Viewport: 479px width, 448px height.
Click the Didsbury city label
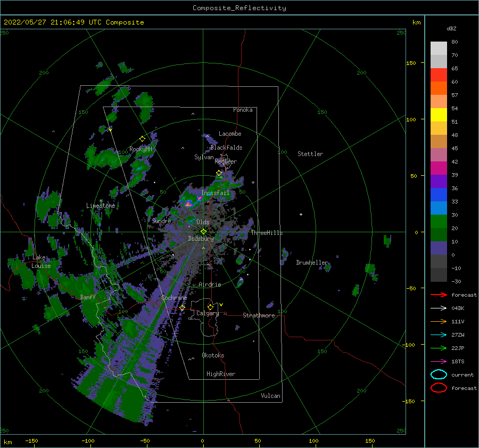click(x=201, y=239)
